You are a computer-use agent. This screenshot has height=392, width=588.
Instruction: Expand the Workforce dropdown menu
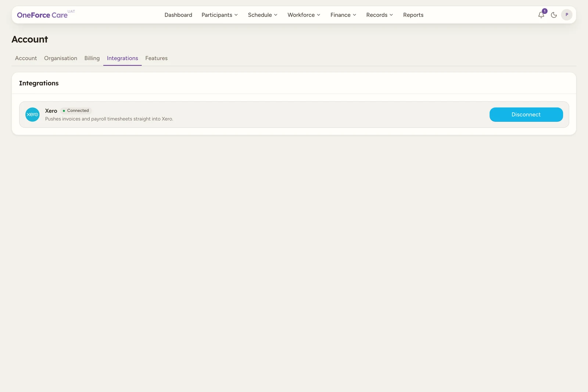click(304, 15)
